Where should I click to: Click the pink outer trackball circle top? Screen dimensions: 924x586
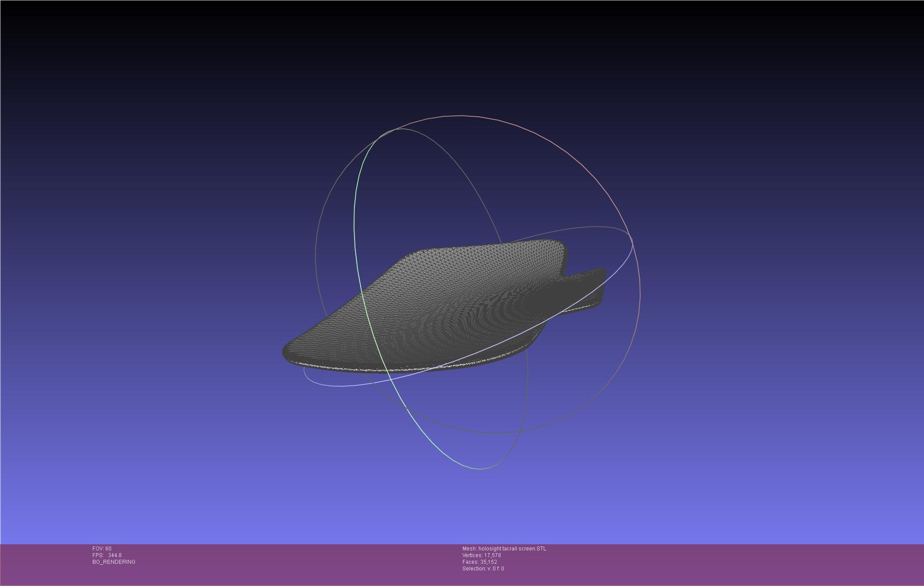coord(462,116)
